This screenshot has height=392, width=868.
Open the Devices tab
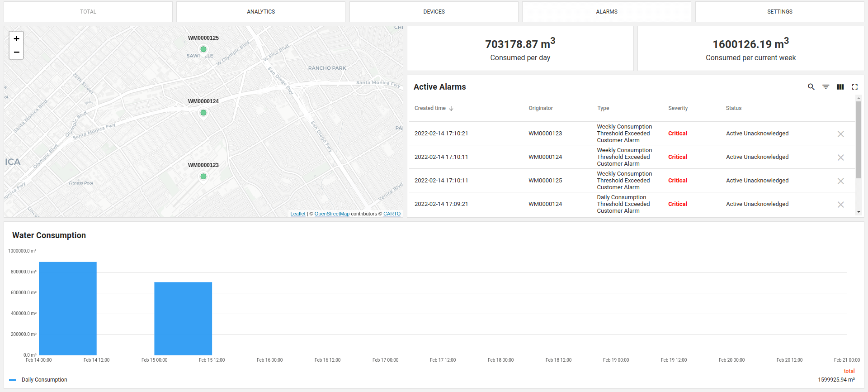tap(434, 12)
